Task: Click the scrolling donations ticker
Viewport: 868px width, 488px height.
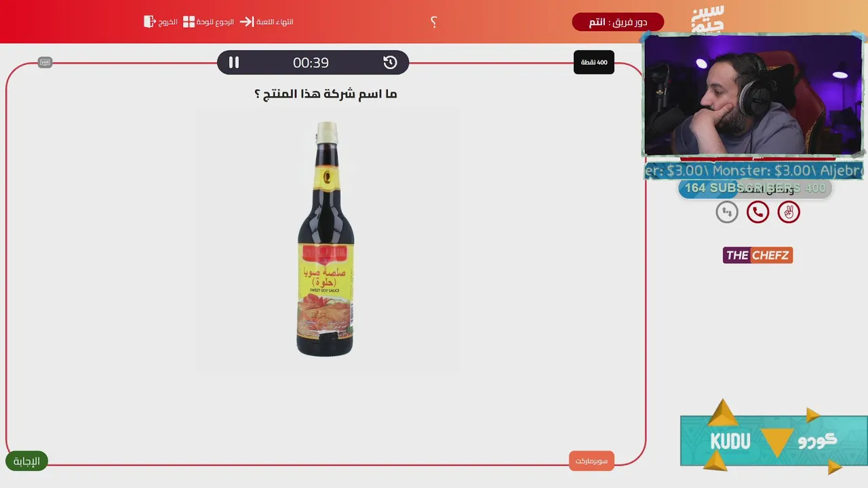Action: 753,171
